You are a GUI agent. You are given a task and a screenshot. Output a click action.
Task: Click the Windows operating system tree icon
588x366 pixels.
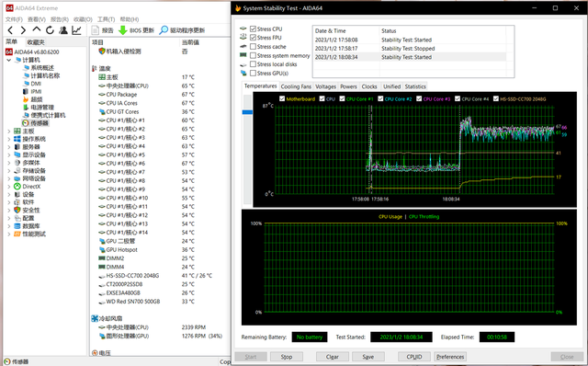(17, 139)
